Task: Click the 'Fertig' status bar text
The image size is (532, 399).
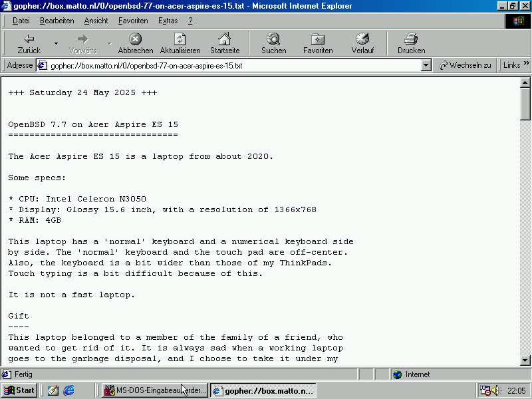Action: click(23, 374)
